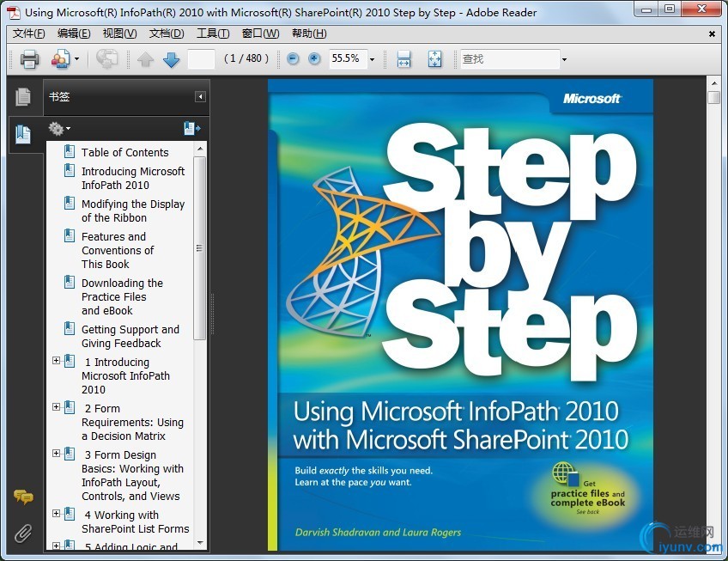Open Modifying the Display of the Ribbon bookmark
The width and height of the screenshot is (728, 561).
point(133,210)
